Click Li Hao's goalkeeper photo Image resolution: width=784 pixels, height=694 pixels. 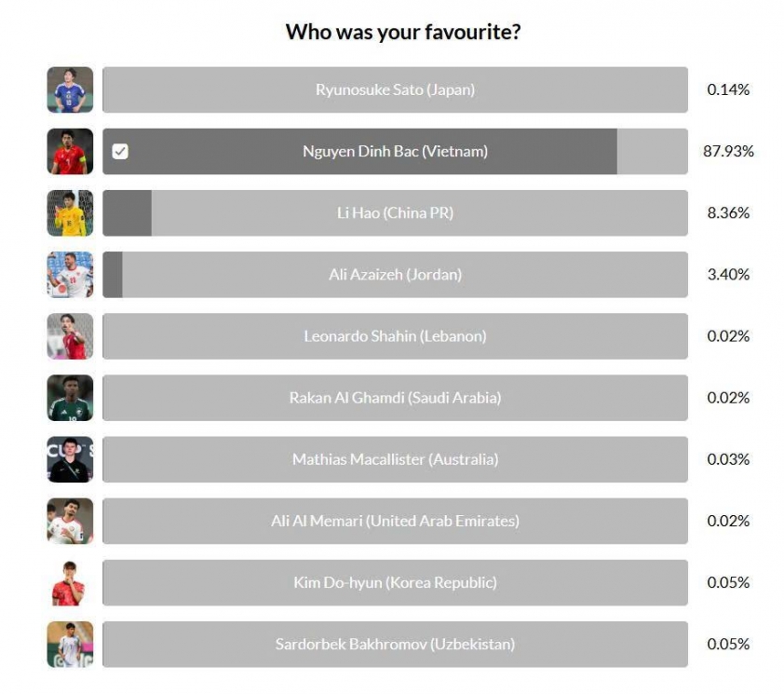(x=70, y=213)
